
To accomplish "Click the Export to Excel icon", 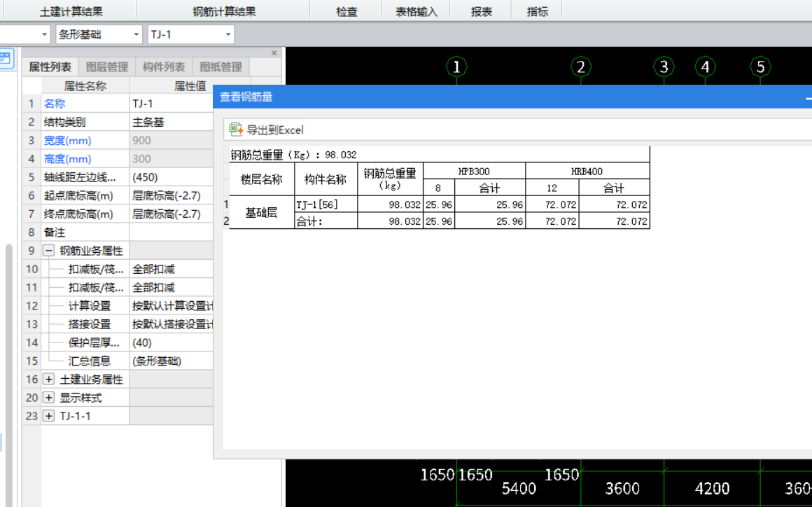I will [x=236, y=130].
